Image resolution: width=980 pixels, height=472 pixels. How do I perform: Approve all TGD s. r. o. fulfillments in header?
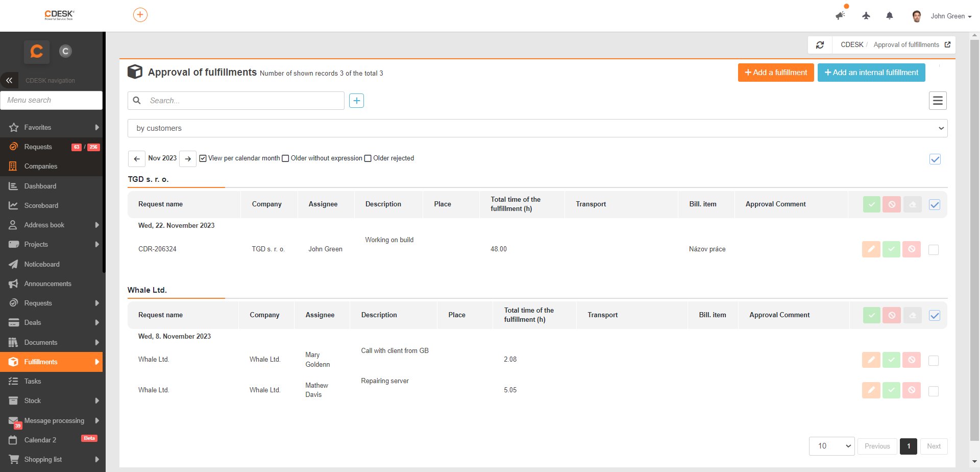(x=872, y=204)
